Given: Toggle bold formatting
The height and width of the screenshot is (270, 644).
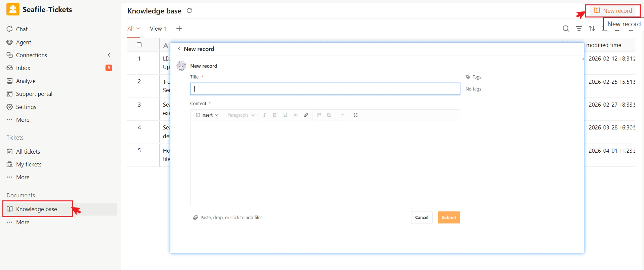Looking at the screenshot, I should tap(275, 115).
